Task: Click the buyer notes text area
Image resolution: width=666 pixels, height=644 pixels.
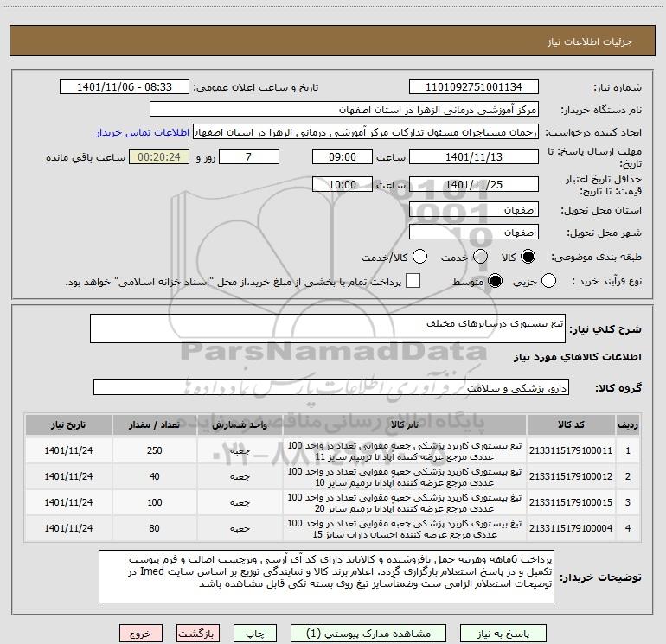Action: (x=326, y=576)
